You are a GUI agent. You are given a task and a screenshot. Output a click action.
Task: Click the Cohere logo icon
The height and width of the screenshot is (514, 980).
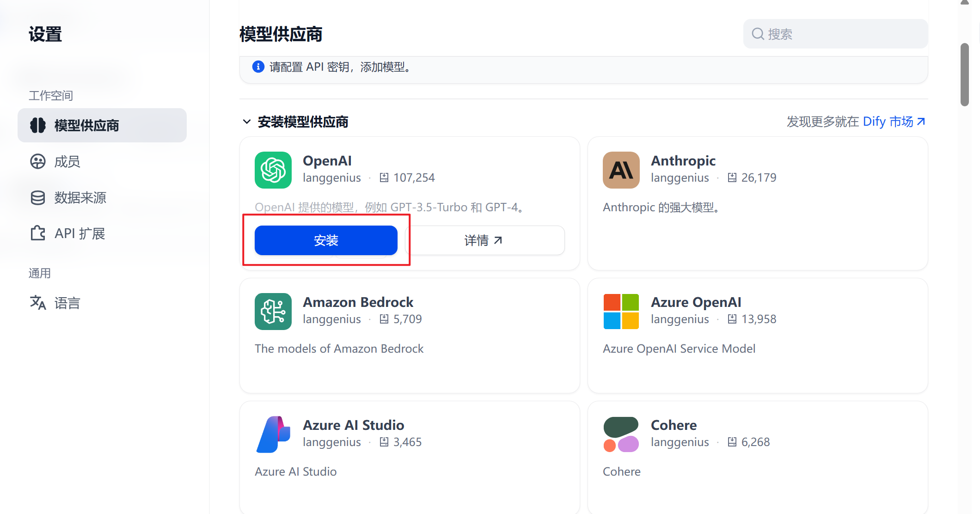click(x=621, y=434)
